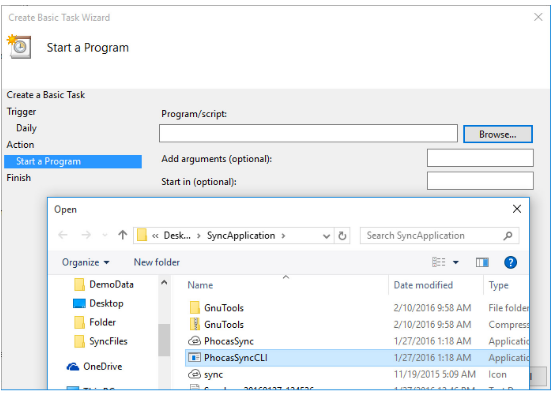Open recent locations dropdown arrow

(105, 235)
